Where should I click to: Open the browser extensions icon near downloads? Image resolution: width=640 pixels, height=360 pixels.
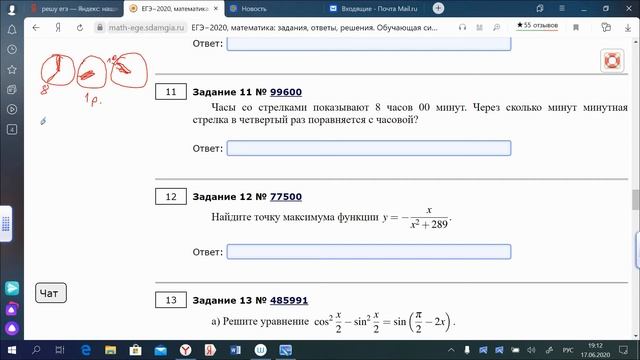pos(606,27)
